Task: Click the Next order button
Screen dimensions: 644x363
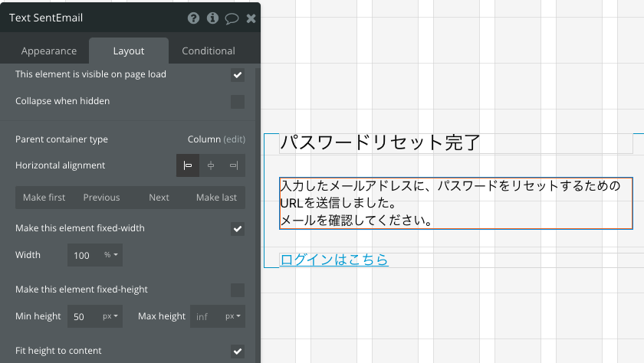Action: tap(159, 198)
